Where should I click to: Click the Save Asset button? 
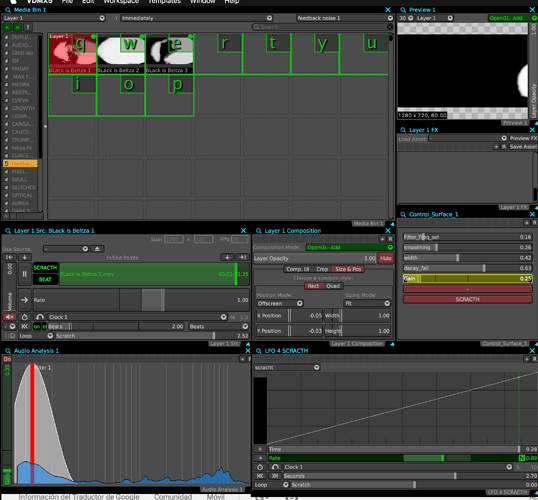[x=523, y=147]
